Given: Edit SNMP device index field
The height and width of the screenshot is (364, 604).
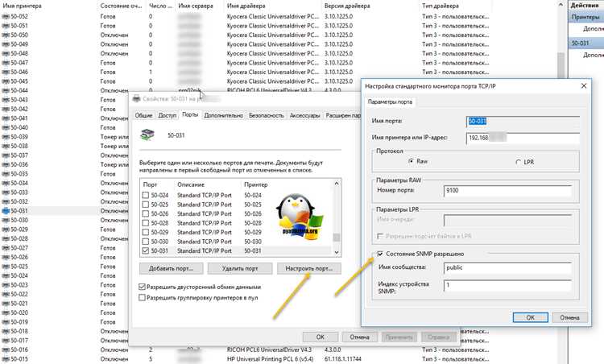Looking at the screenshot, I should pos(507,285).
